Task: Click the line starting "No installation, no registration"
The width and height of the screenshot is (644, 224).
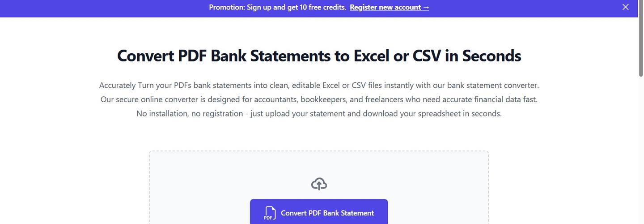Action: coord(319,114)
